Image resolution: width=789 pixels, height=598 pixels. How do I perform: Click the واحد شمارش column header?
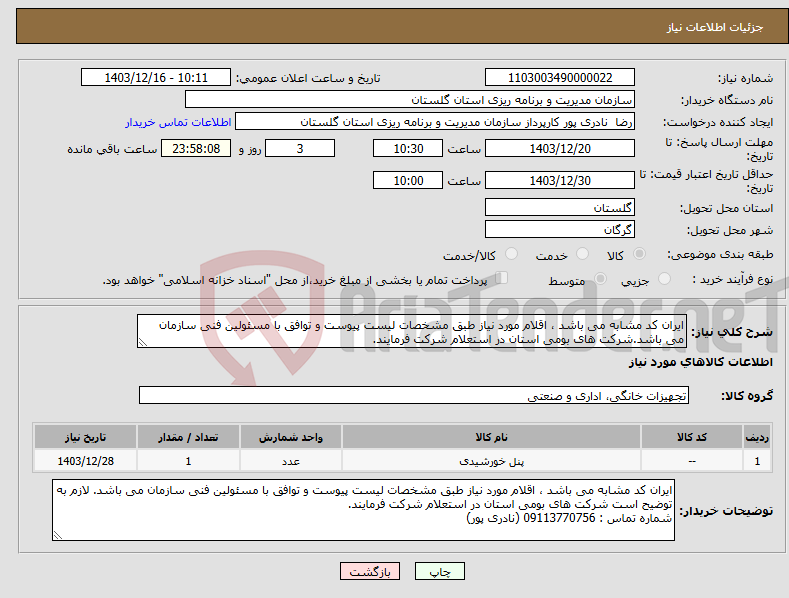click(x=291, y=437)
